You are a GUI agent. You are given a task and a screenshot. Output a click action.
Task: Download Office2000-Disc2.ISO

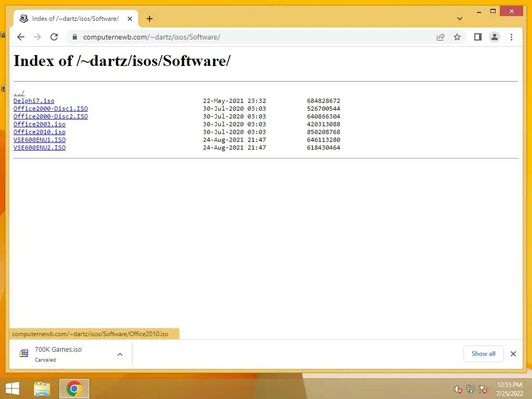50,116
